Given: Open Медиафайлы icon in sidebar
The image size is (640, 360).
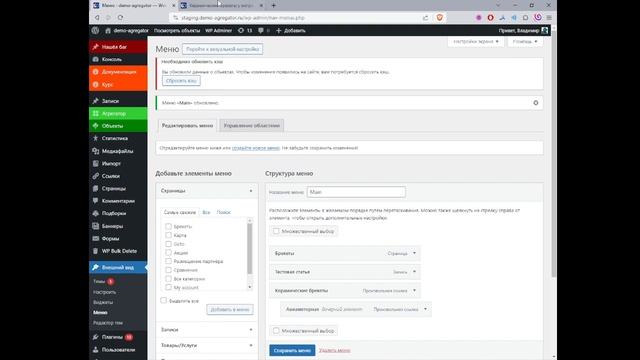Looking at the screenshot, I should point(96,151).
